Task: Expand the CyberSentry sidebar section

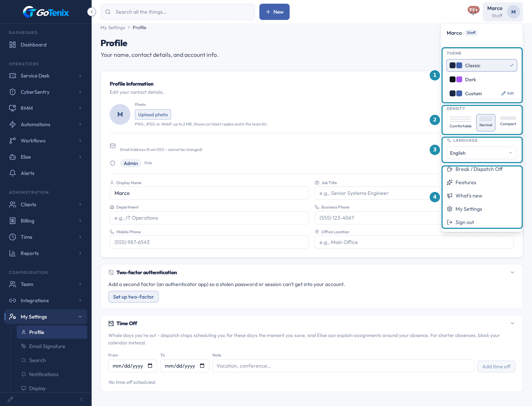Action: [x=46, y=92]
